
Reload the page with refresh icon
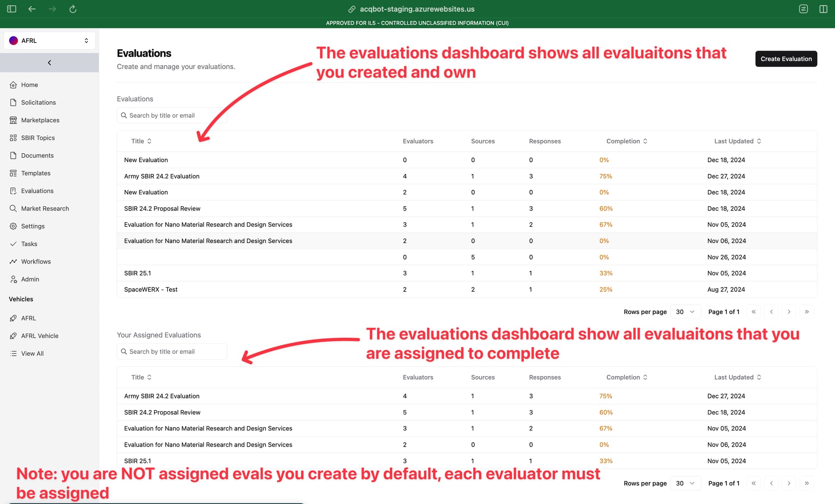pos(73,9)
